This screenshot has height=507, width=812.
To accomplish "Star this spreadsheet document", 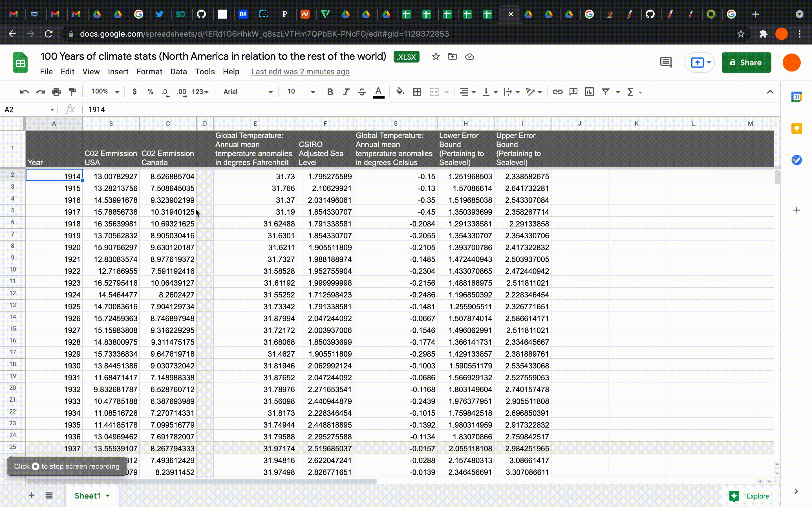I will click(436, 57).
